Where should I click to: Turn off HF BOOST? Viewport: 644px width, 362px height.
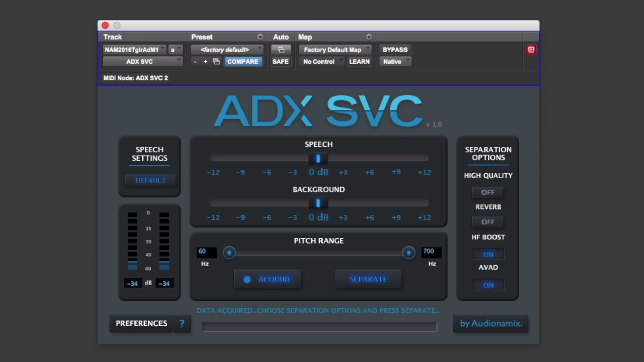(x=488, y=254)
